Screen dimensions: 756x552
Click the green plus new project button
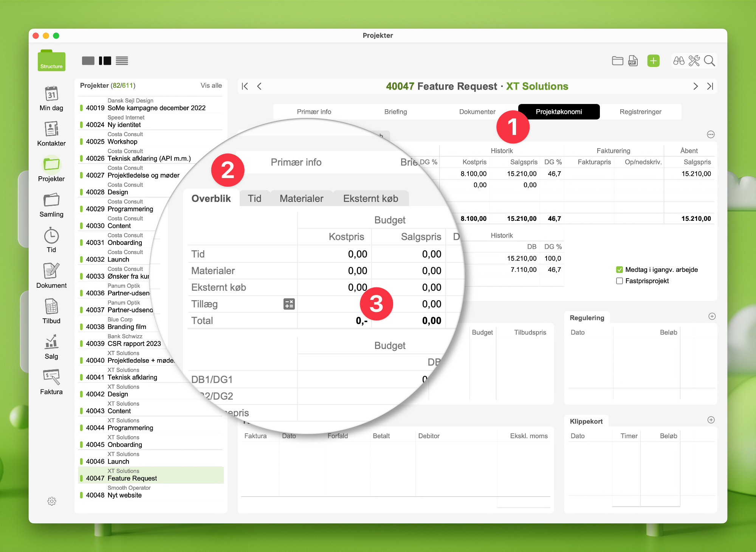point(653,61)
